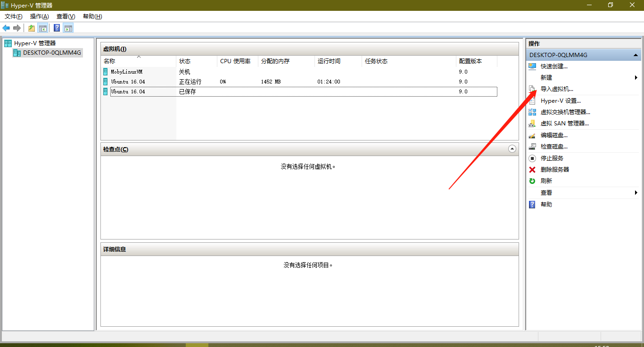Image resolution: width=644 pixels, height=347 pixels.
Task: Click the blue question mark toolbar icon
Action: coord(57,28)
